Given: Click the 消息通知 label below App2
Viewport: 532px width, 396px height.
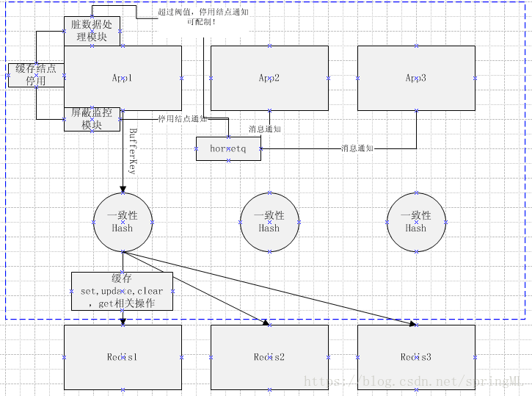Looking at the screenshot, I should 265,129.
